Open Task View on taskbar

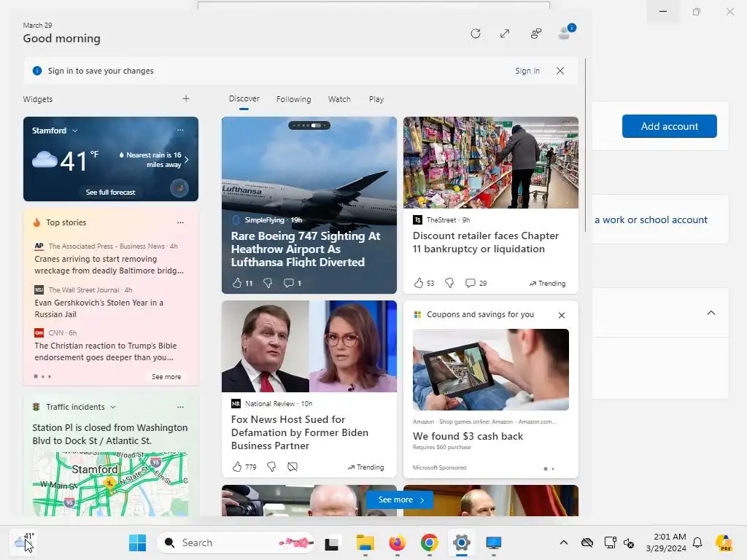pos(332,542)
